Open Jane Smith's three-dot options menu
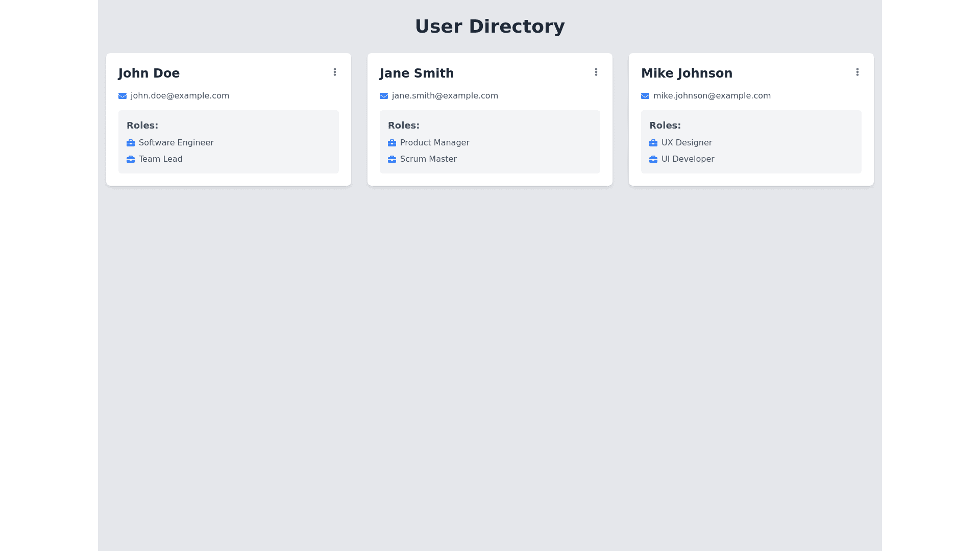 click(596, 72)
